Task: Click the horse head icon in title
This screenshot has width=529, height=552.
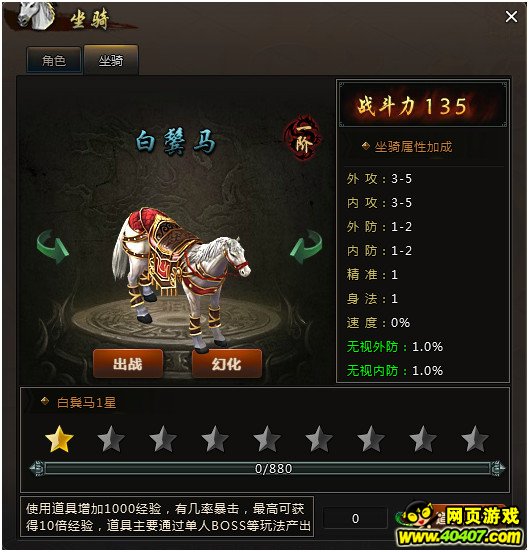Action: (x=36, y=15)
